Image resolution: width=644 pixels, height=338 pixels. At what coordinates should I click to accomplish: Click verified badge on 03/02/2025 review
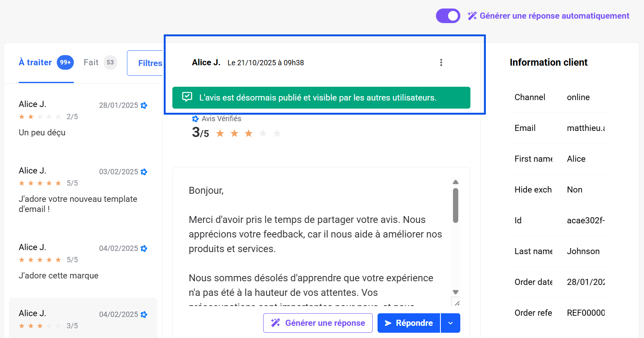point(144,172)
